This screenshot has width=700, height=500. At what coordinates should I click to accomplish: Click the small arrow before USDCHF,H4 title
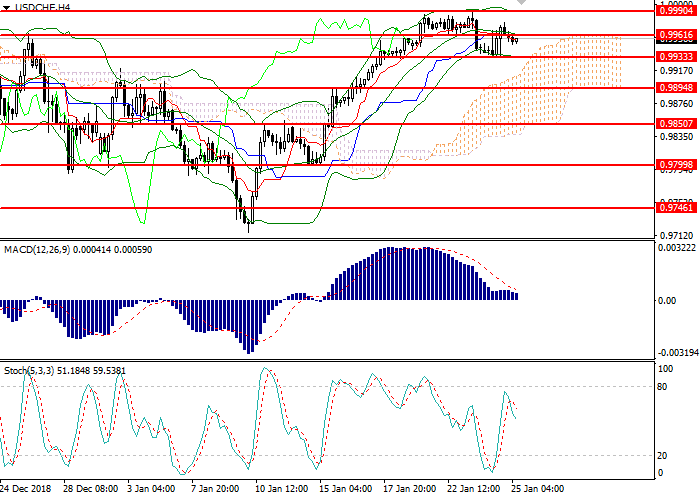(6, 8)
